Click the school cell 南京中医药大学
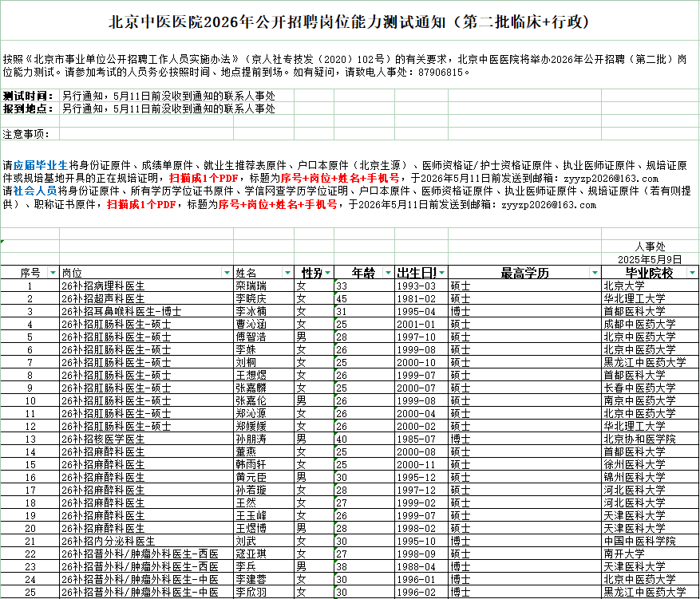700x599 pixels. point(650,400)
